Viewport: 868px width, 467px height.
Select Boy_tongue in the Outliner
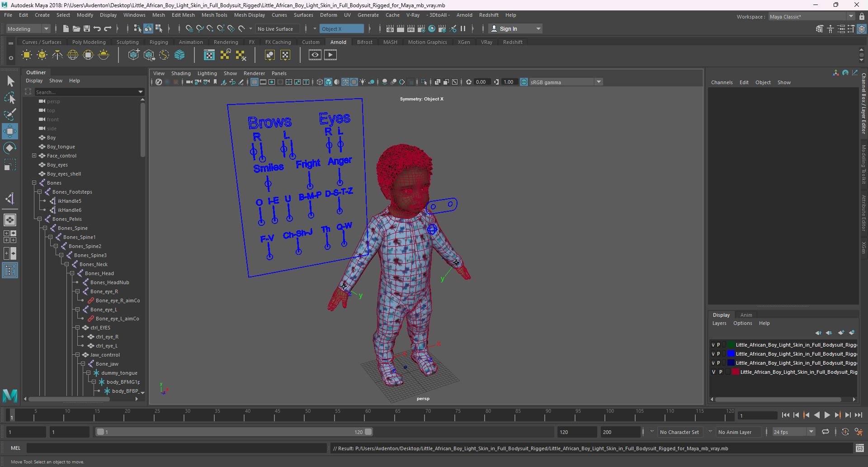click(61, 147)
